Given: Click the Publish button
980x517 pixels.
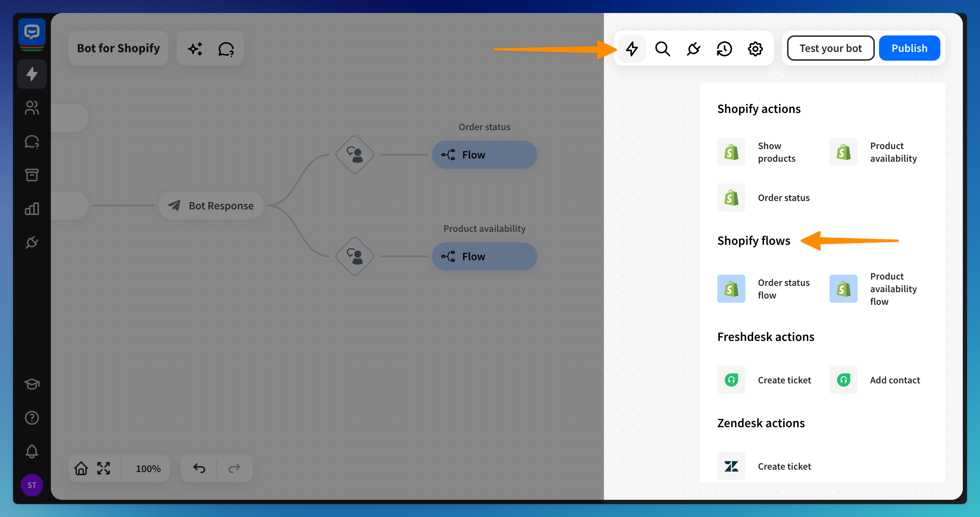Looking at the screenshot, I should pos(909,48).
